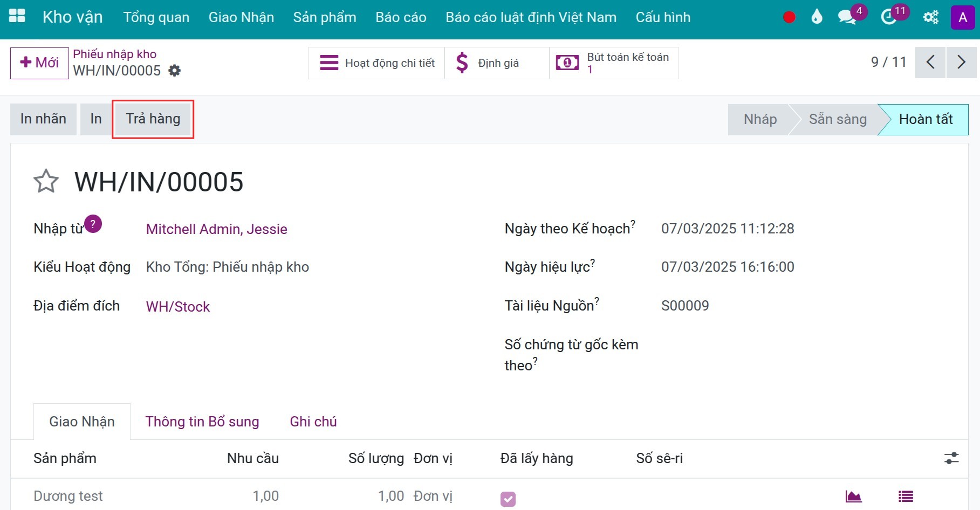
Task: Switch to Ghi chú tab
Action: click(313, 422)
